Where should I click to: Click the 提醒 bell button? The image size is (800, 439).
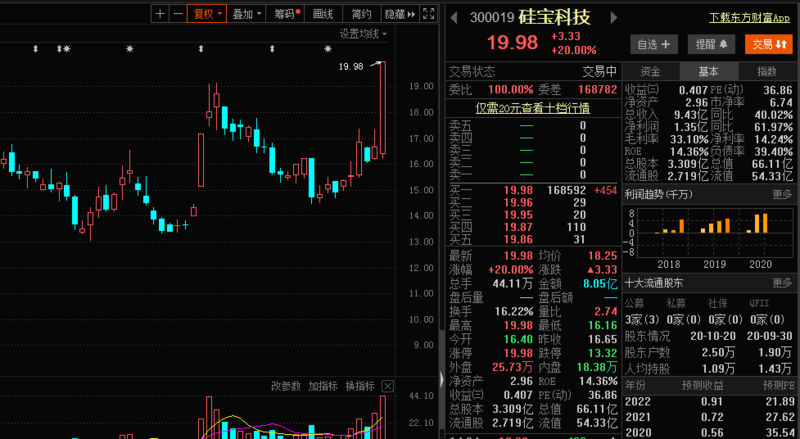click(x=711, y=44)
